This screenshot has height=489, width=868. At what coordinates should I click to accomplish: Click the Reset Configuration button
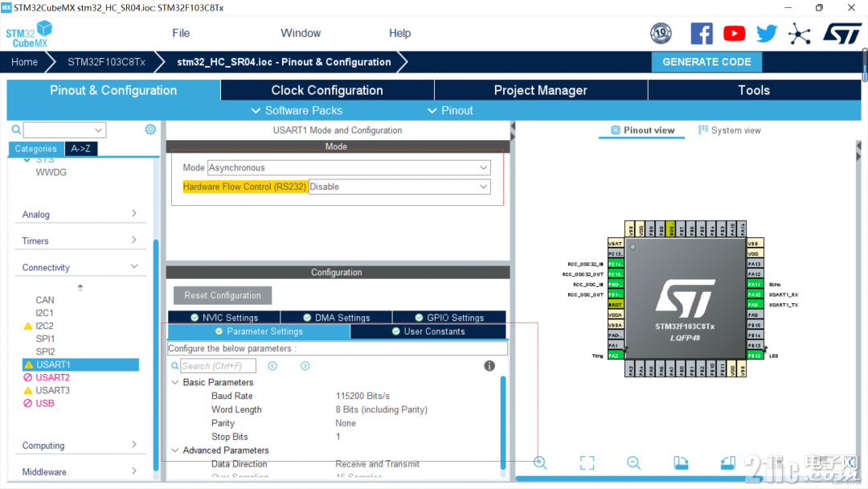[x=223, y=295]
